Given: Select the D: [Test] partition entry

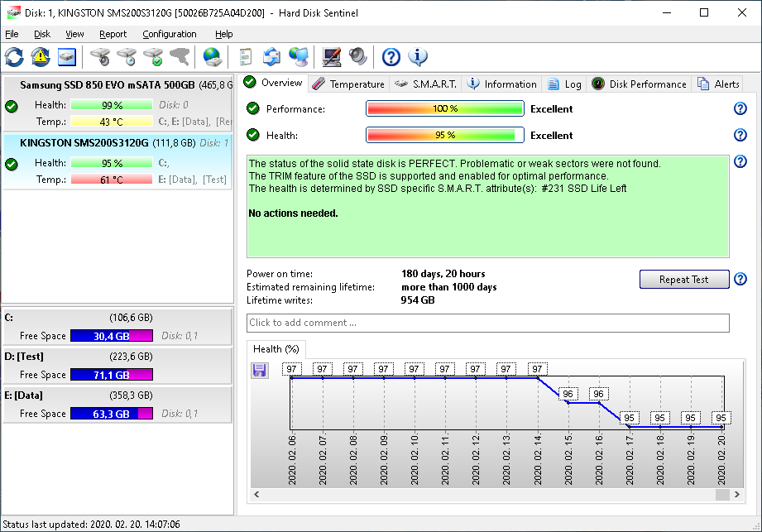Looking at the screenshot, I should [117, 366].
